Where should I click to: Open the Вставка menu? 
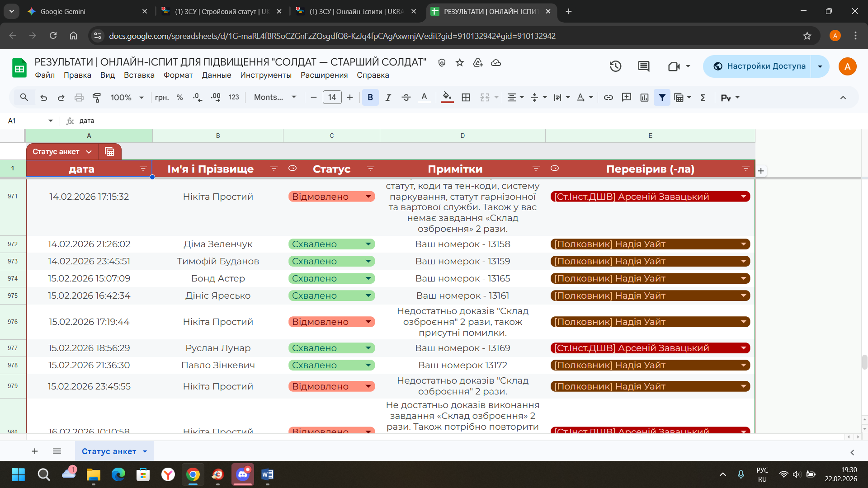[139, 75]
